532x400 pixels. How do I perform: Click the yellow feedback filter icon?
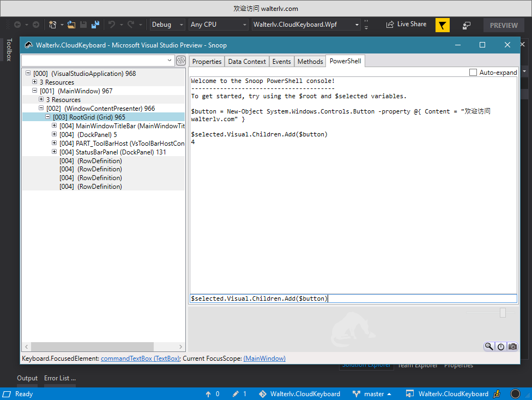443,25
